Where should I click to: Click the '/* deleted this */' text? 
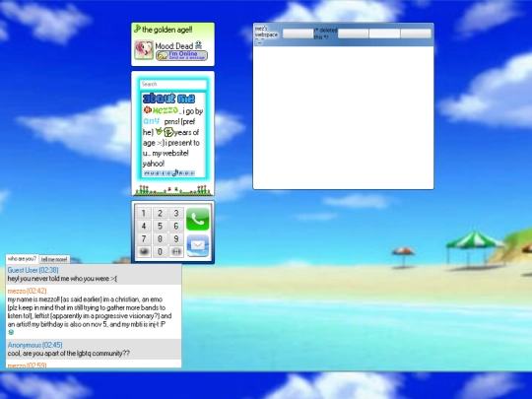pos(325,33)
